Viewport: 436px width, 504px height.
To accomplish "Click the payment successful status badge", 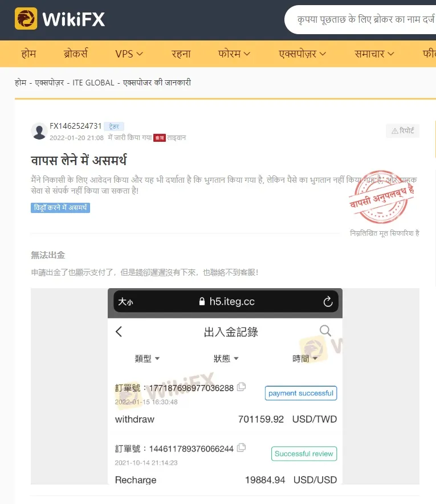I will 301,393.
